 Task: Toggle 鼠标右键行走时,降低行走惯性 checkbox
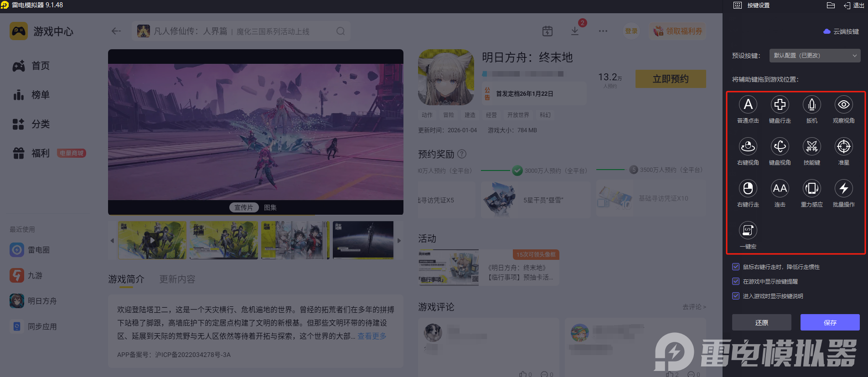[735, 267]
